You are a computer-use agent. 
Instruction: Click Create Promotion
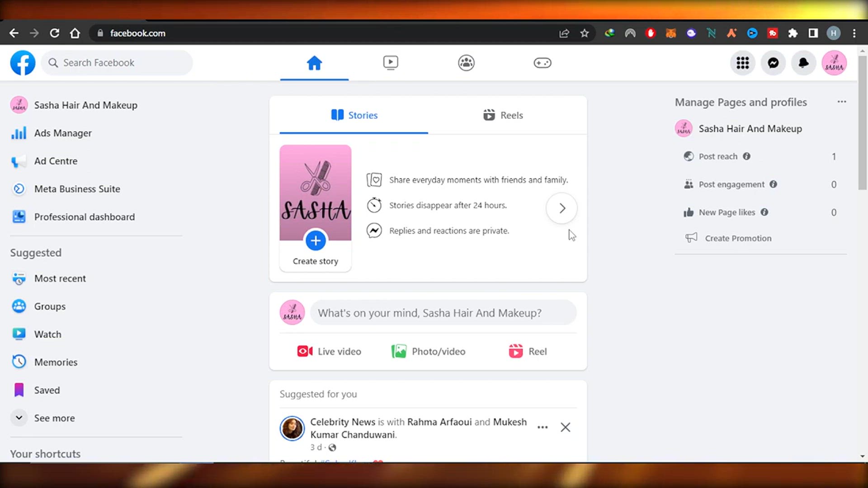[x=728, y=238]
